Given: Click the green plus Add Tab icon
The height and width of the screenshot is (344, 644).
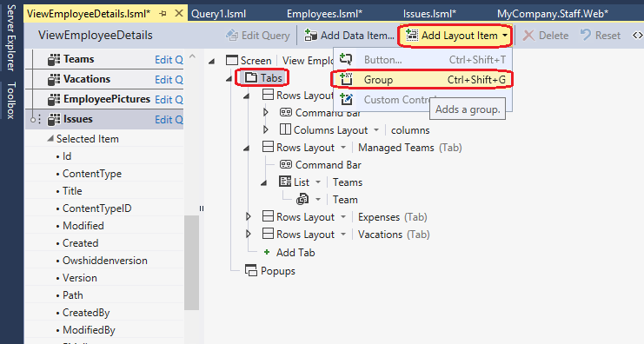Looking at the screenshot, I should tap(267, 252).
